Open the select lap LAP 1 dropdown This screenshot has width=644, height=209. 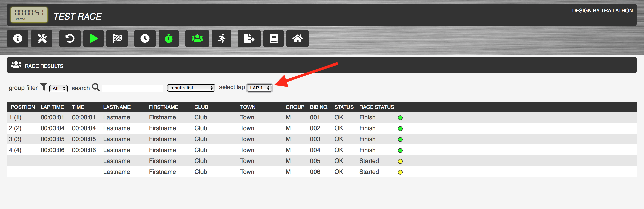tap(260, 88)
